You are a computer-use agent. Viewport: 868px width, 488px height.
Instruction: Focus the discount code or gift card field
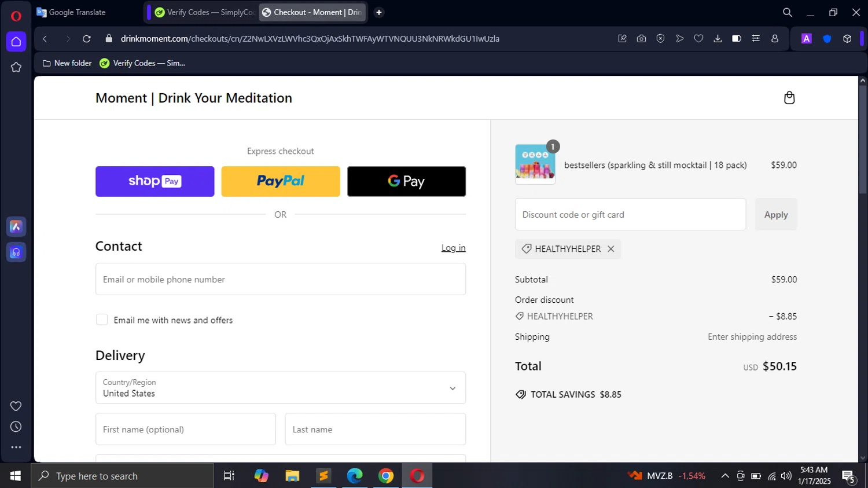[x=630, y=214]
